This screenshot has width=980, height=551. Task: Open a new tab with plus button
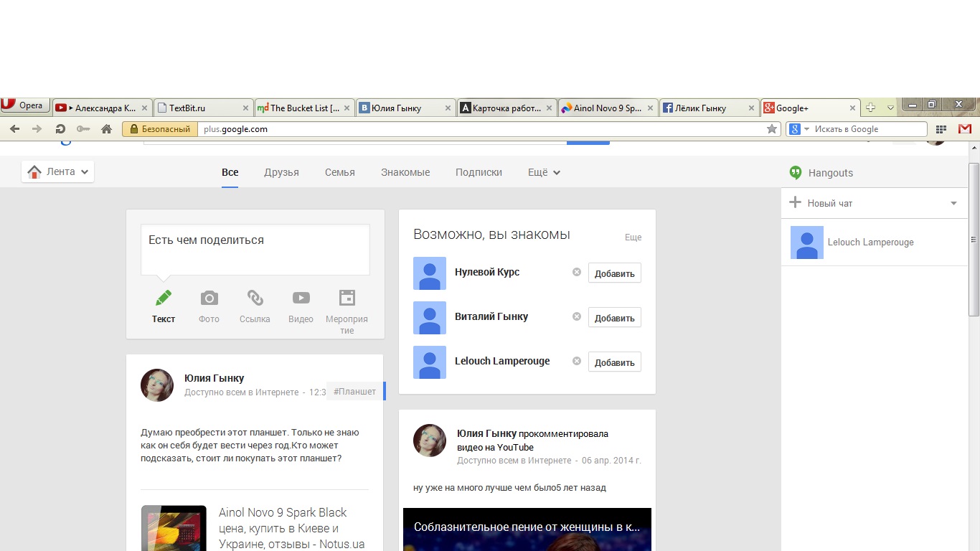[870, 108]
